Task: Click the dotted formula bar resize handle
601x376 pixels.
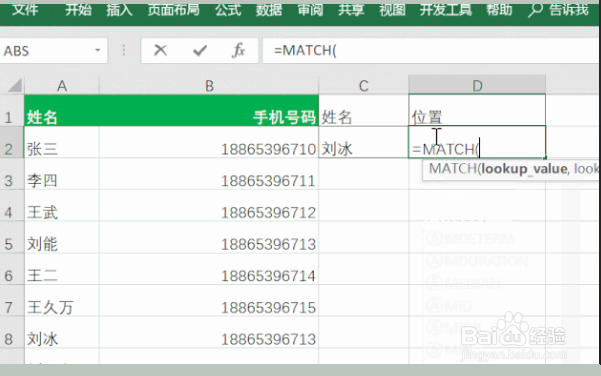Action: [123, 50]
